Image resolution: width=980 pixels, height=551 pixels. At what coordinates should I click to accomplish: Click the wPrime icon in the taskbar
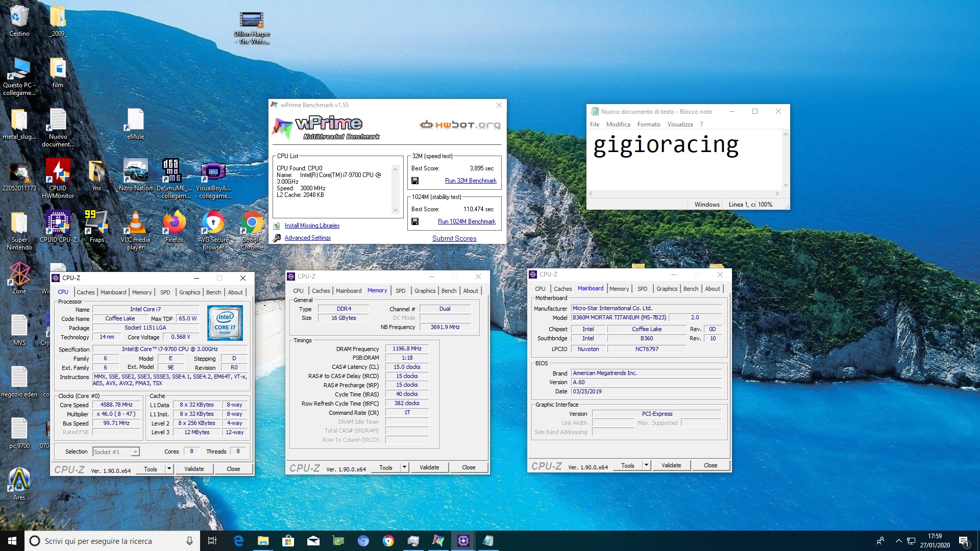coord(438,541)
